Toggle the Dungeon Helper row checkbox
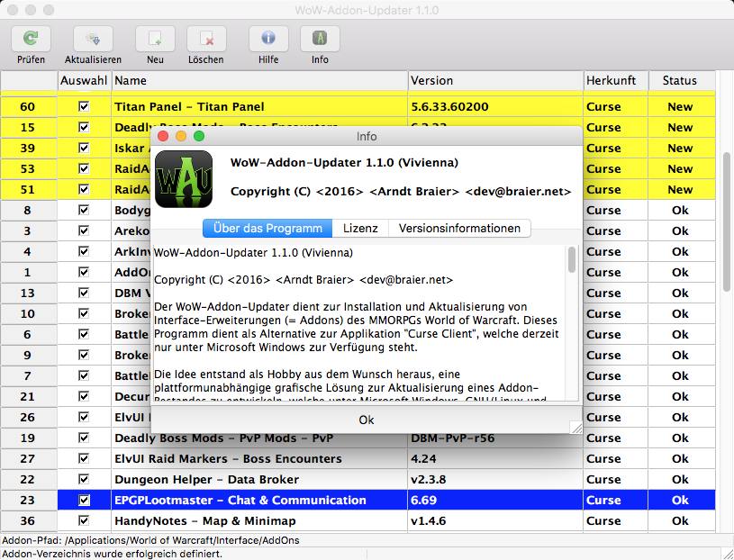 click(84, 479)
